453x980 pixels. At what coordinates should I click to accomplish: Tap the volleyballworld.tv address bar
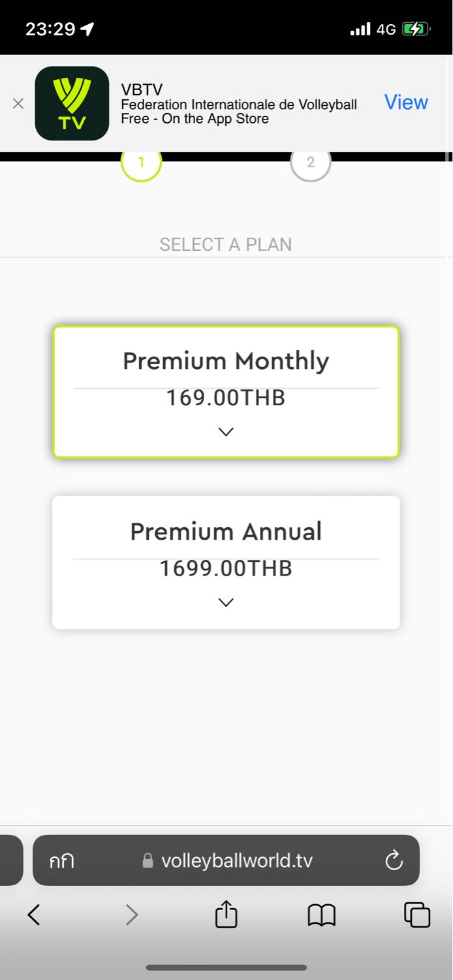point(226,860)
